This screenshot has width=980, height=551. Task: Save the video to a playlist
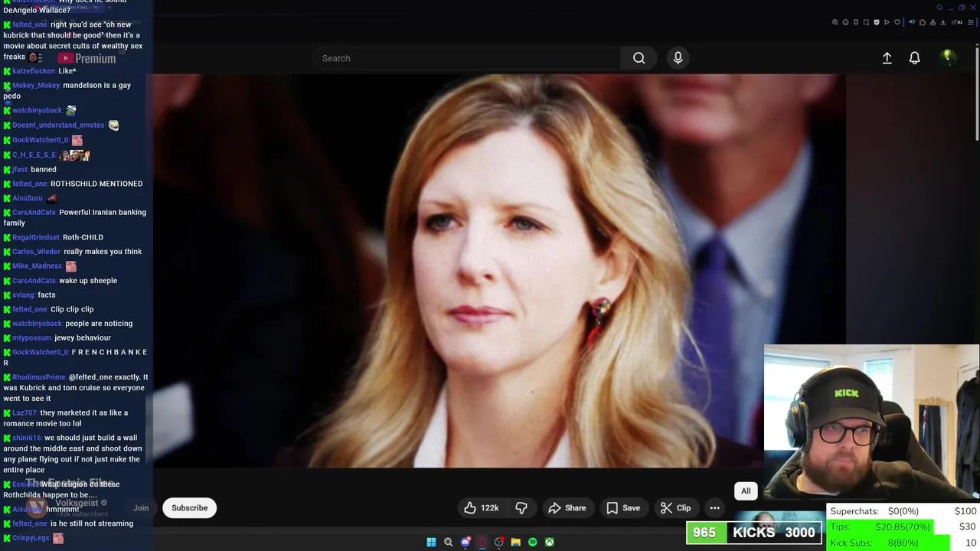pyautogui.click(x=623, y=508)
